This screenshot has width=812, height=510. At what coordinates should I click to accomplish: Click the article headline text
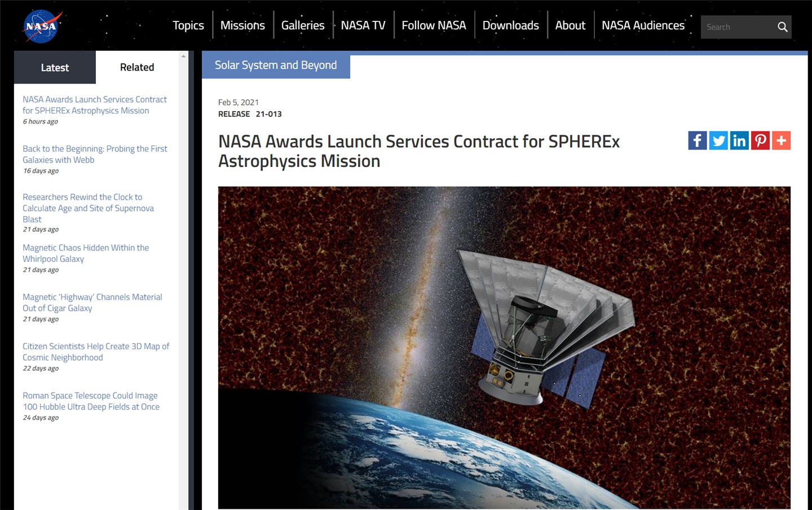(x=419, y=151)
